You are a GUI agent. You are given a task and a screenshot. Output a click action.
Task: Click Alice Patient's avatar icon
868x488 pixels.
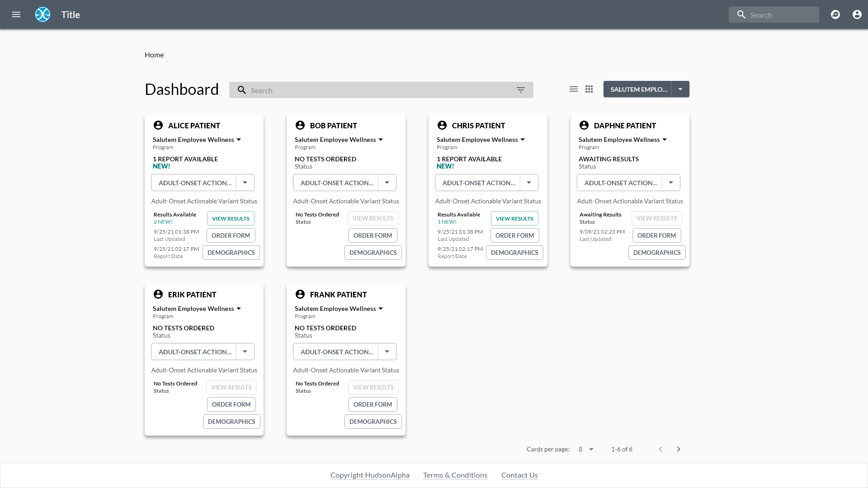coord(158,125)
